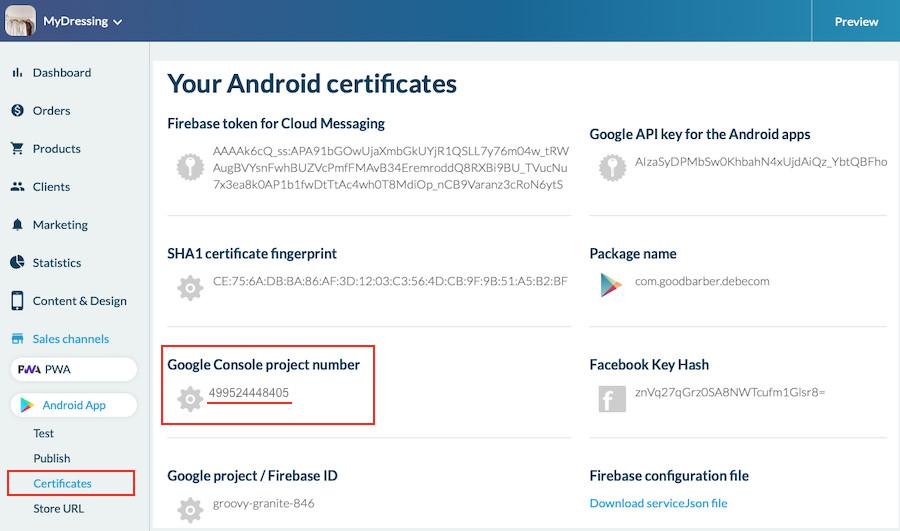
Task: Open the Store URL menu item
Action: click(59, 509)
